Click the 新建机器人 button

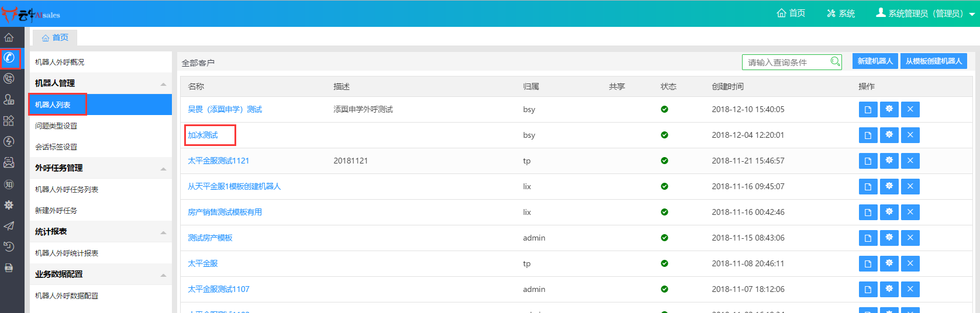[875, 61]
